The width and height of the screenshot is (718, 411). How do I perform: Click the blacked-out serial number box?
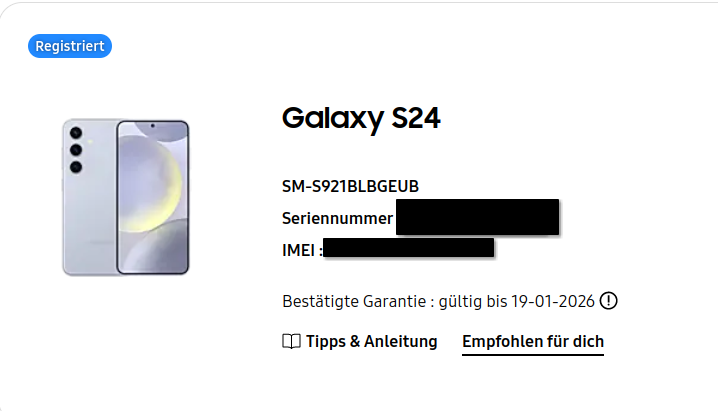point(477,217)
